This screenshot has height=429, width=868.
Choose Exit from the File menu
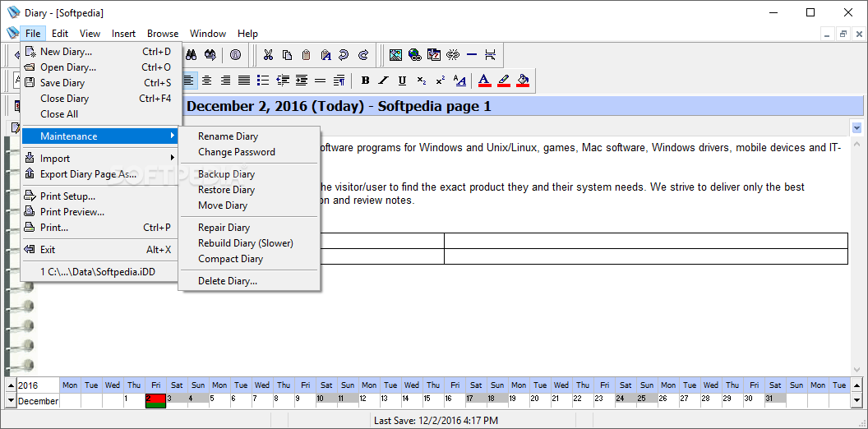pyautogui.click(x=101, y=250)
